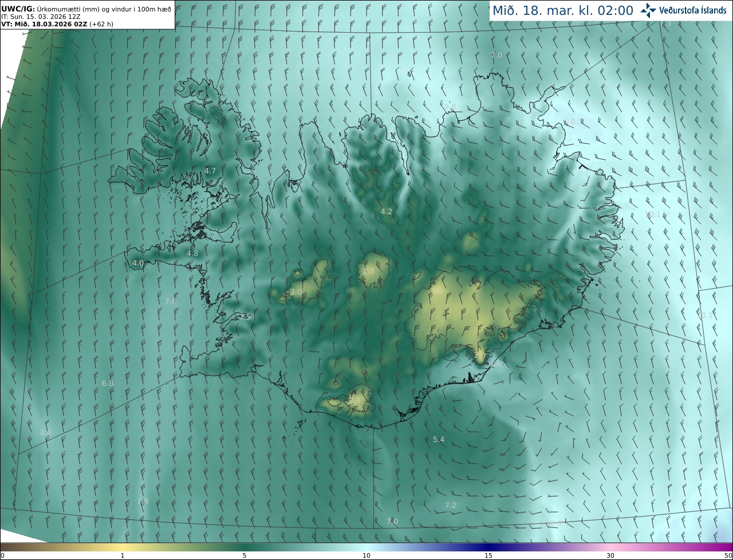Click the 5 label on the color scale

pyautogui.click(x=245, y=555)
